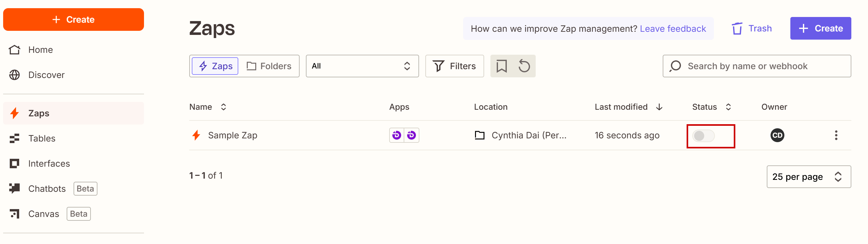
Task: Click the Owner column header
Action: coord(774,107)
